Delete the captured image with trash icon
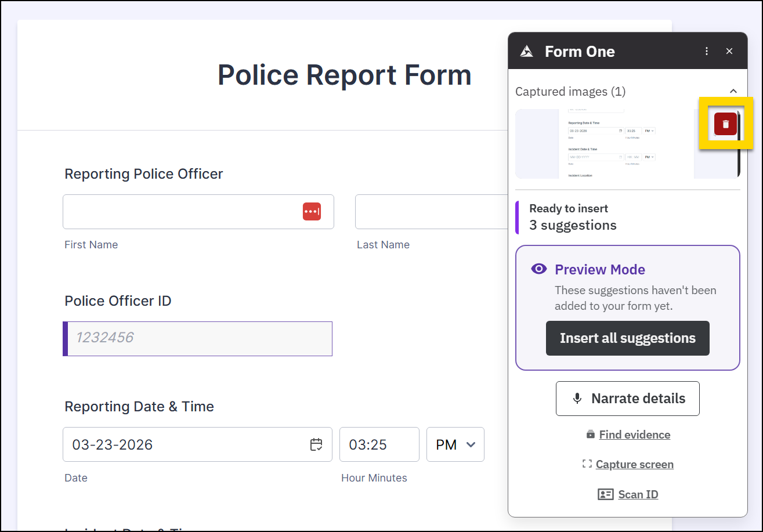Image resolution: width=763 pixels, height=532 pixels. [x=725, y=124]
